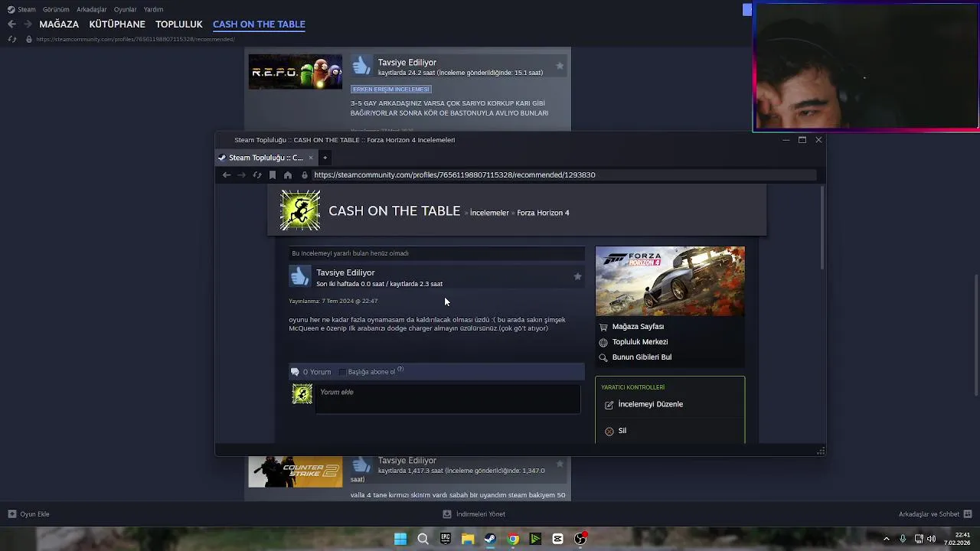The width and height of the screenshot is (980, 551).
Task: Open the Counter-Strike 2 review thumbnail
Action: (296, 471)
